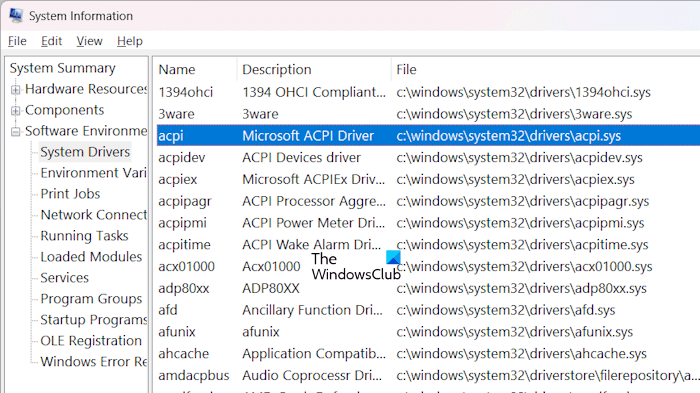Open Loaded Modules tree item

point(91,257)
